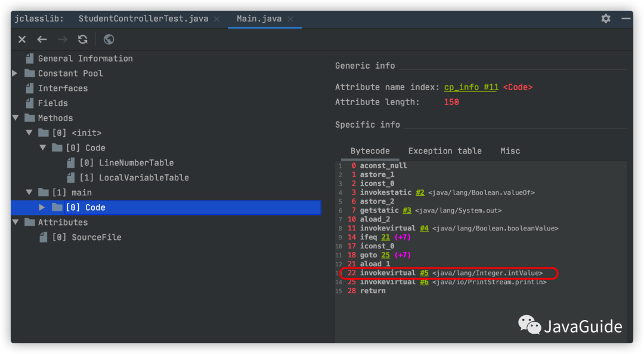The image size is (644, 354).
Task: Follow #2 link for Boolean.valueOf
Action: click(x=420, y=192)
